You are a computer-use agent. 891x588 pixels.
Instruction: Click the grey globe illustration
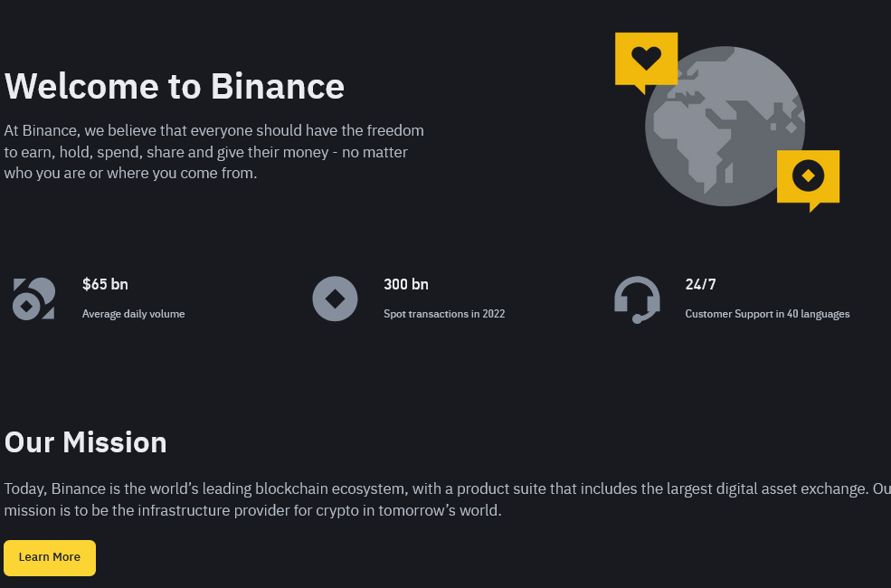[x=725, y=126]
